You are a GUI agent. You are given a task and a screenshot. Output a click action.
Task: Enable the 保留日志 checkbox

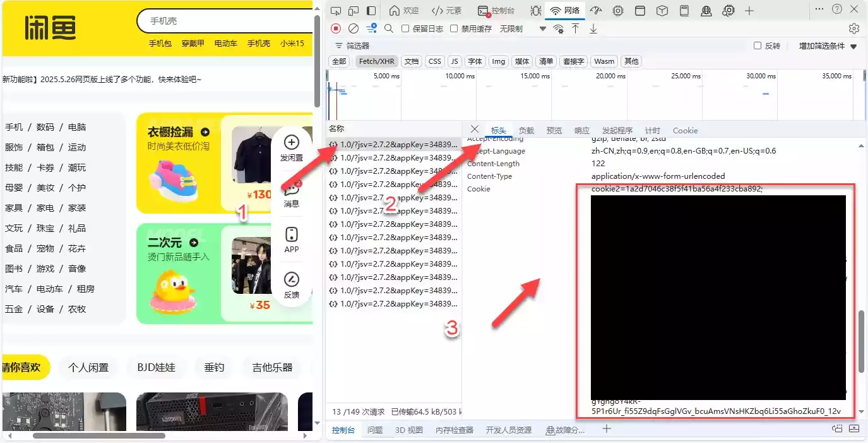406,28
